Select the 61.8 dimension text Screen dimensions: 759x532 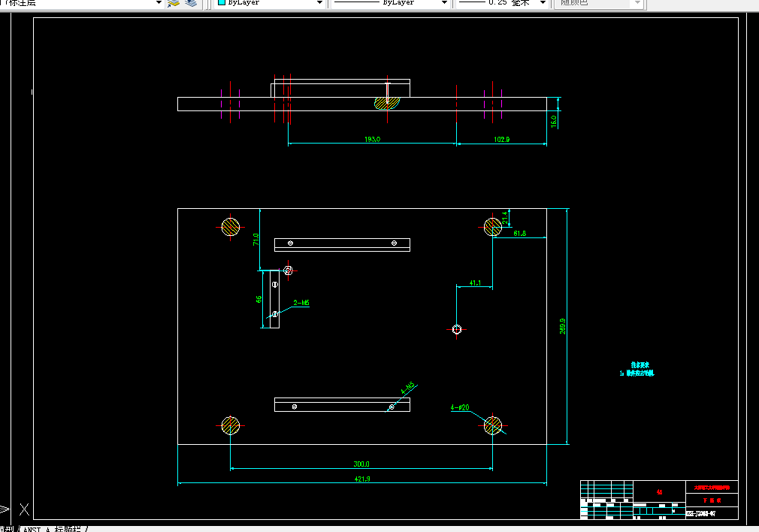click(x=519, y=234)
